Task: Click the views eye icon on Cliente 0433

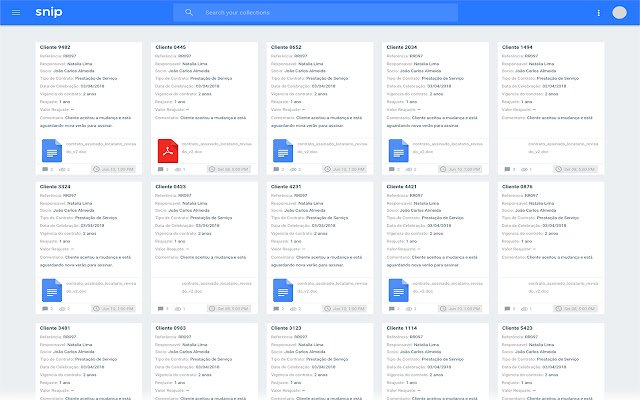Action: pyautogui.click(x=178, y=309)
